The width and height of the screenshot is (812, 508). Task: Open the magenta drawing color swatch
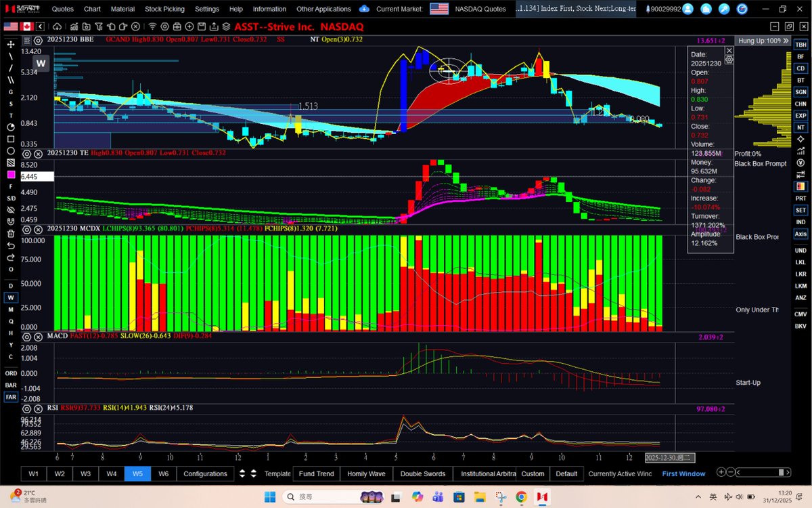click(11, 175)
